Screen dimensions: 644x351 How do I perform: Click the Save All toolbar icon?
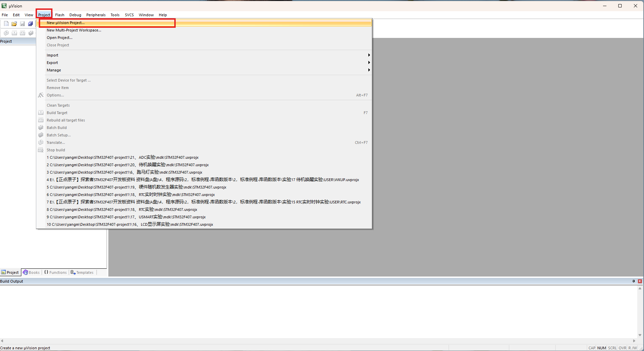(x=30, y=24)
